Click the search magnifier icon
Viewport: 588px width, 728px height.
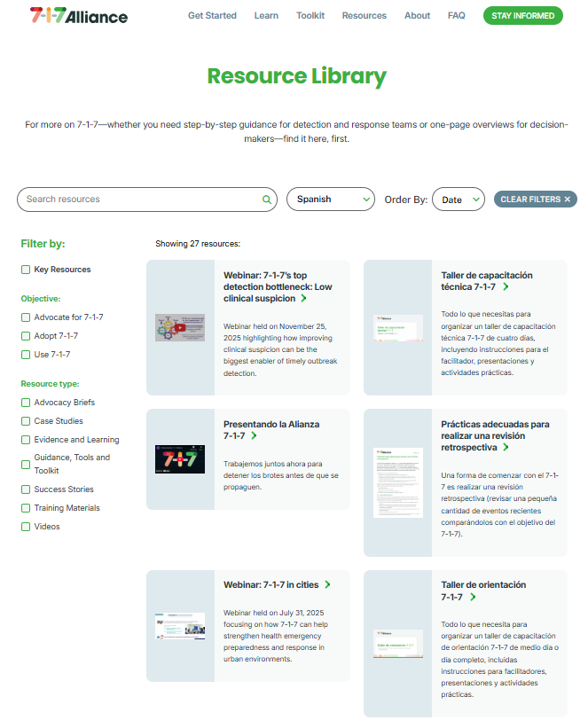(267, 200)
